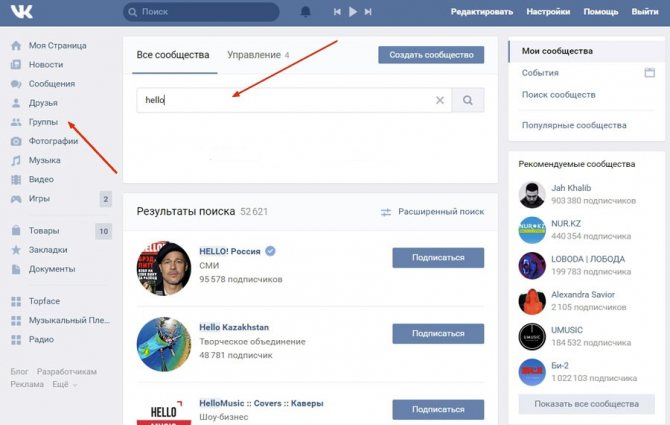Select Мои сообщества in right menu
Viewport: 670px width, 425px height.
[586, 51]
